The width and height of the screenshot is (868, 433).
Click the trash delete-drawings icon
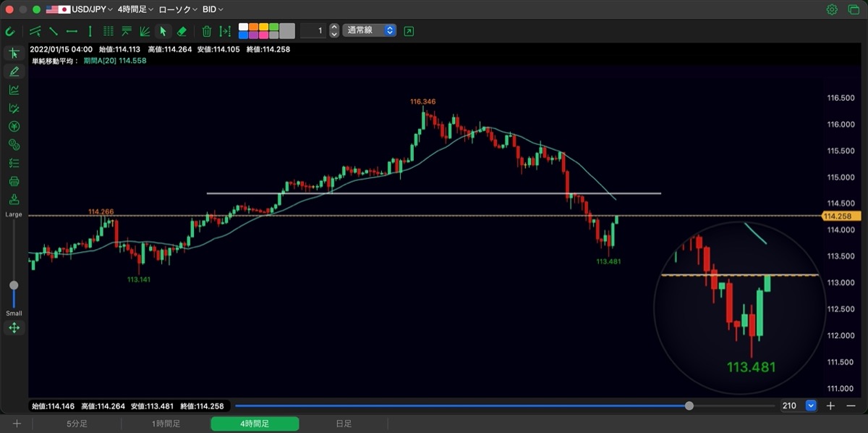tap(207, 31)
